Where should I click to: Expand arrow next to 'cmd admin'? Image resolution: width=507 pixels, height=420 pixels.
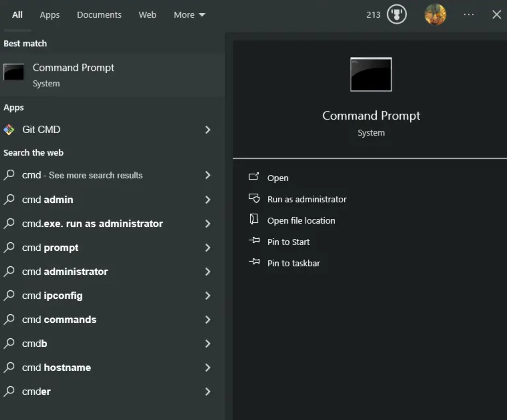coord(208,200)
